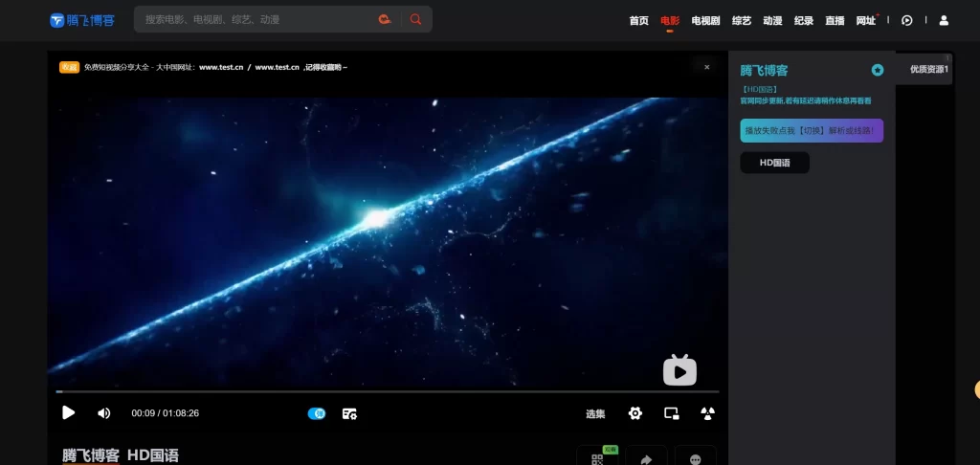This screenshot has height=465, width=980.
Task: Click the video progress bar
Action: (x=383, y=391)
